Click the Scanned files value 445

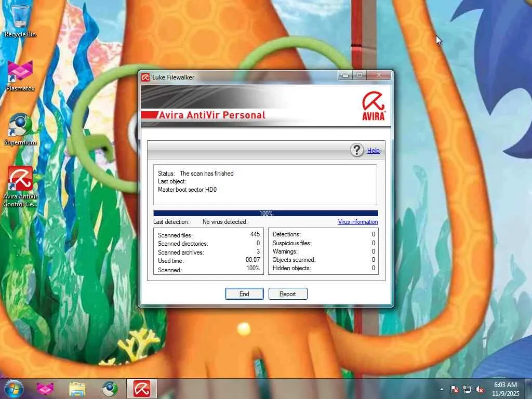[255, 234]
